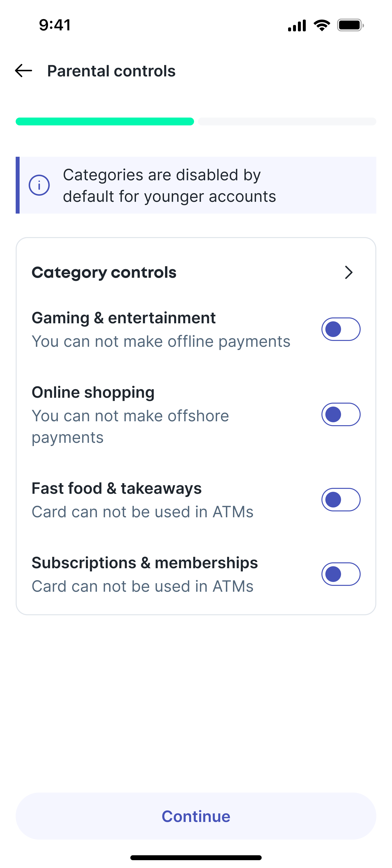Toggle Subscriptions & memberships switch
Viewport: 392px width, 868px height.
(x=341, y=574)
